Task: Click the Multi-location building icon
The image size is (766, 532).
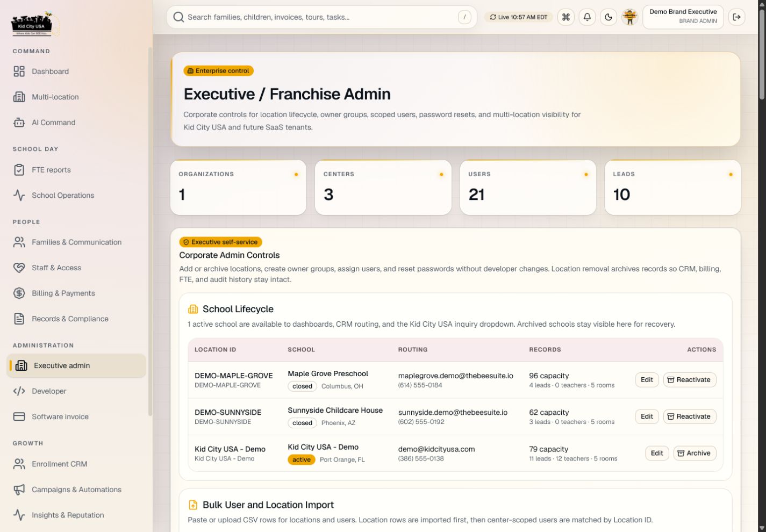Action: (x=19, y=97)
